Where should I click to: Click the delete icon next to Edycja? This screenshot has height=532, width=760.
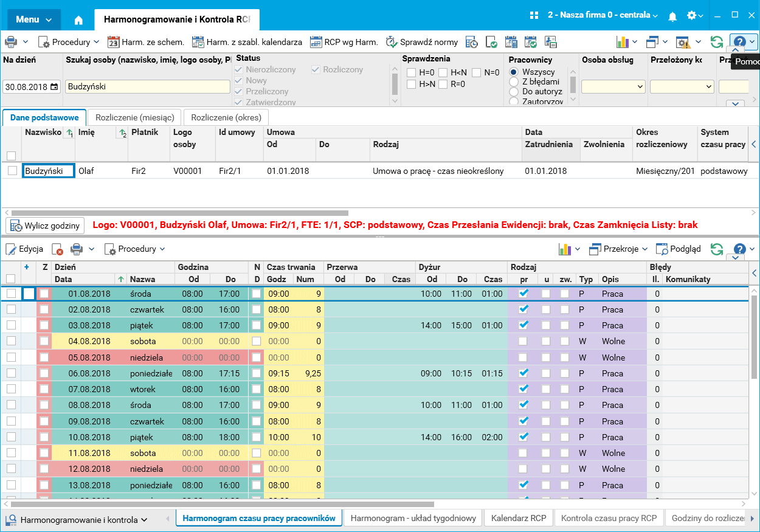click(x=57, y=249)
